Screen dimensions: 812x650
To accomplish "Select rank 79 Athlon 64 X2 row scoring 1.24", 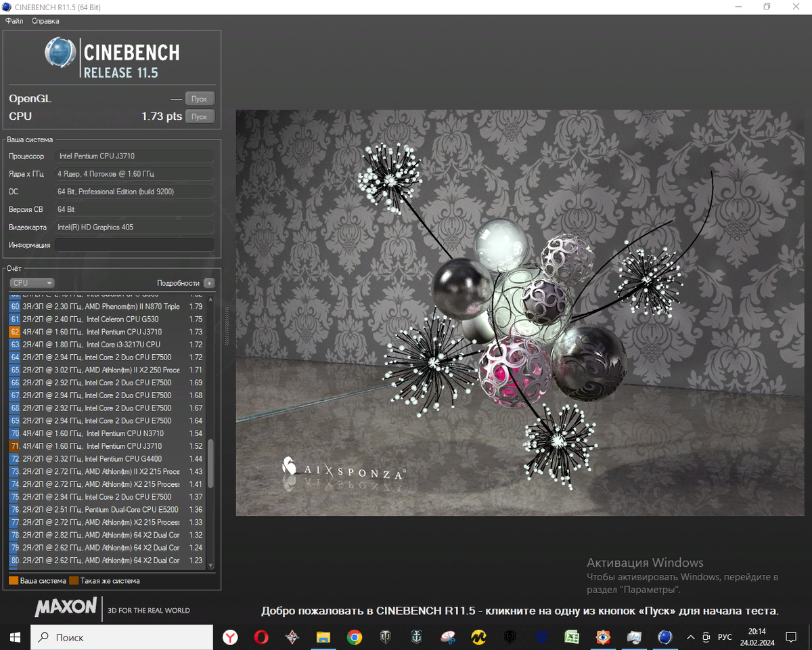I will click(107, 548).
